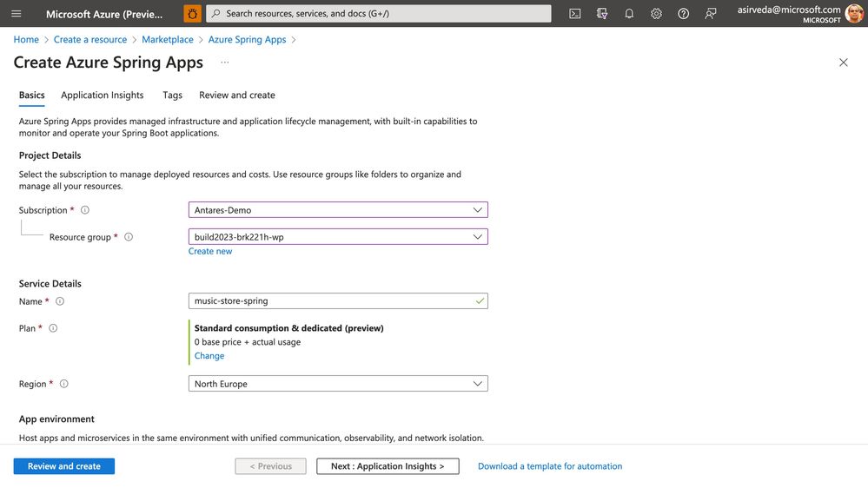The image size is (868, 488).
Task: Click Create new resource group link
Action: 210,251
